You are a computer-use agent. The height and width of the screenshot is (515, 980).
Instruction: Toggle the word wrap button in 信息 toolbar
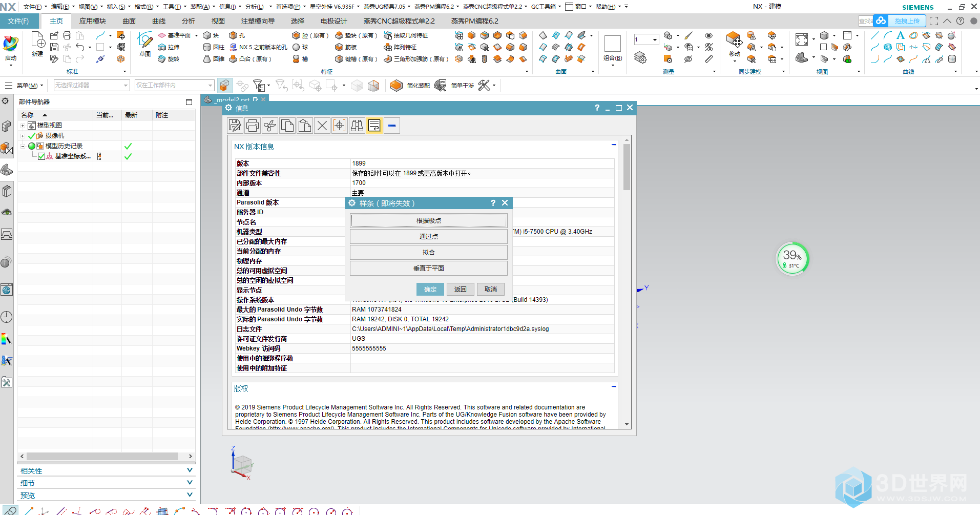(x=374, y=126)
